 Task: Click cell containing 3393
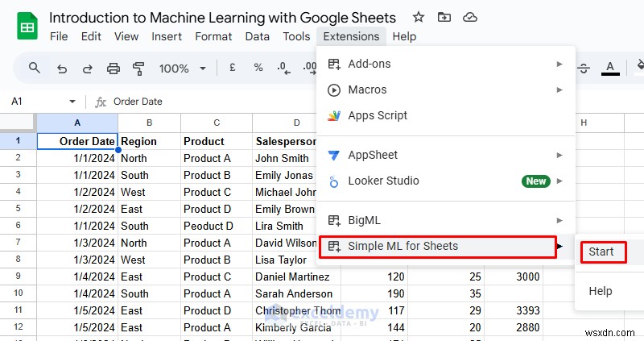(x=514, y=310)
